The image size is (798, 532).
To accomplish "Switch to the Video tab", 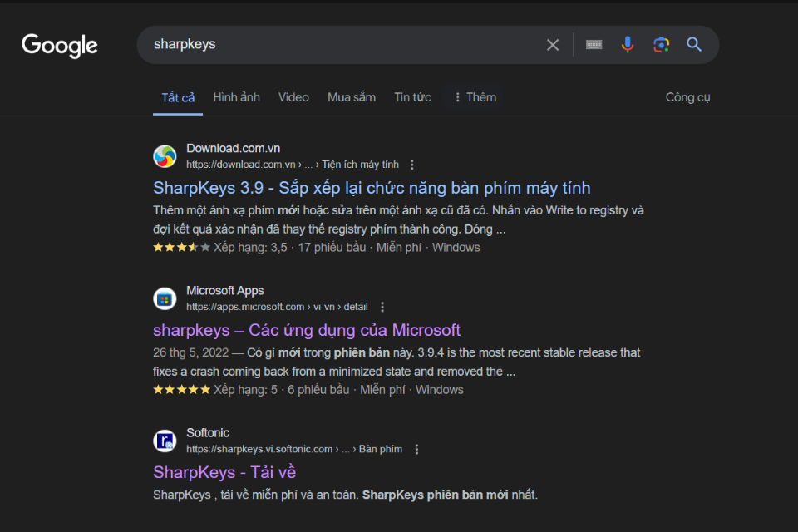I will (x=293, y=97).
